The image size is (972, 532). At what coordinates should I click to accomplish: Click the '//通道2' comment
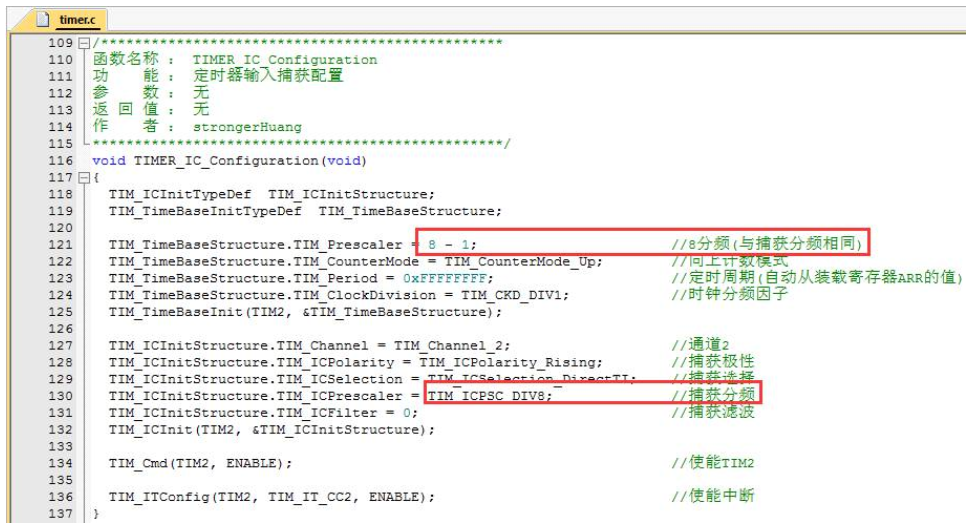tap(700, 345)
